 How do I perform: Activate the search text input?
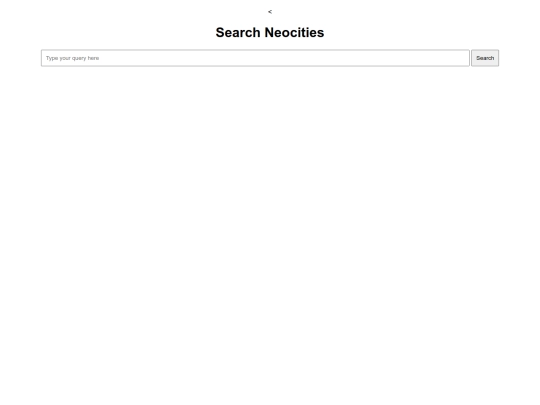tap(255, 58)
